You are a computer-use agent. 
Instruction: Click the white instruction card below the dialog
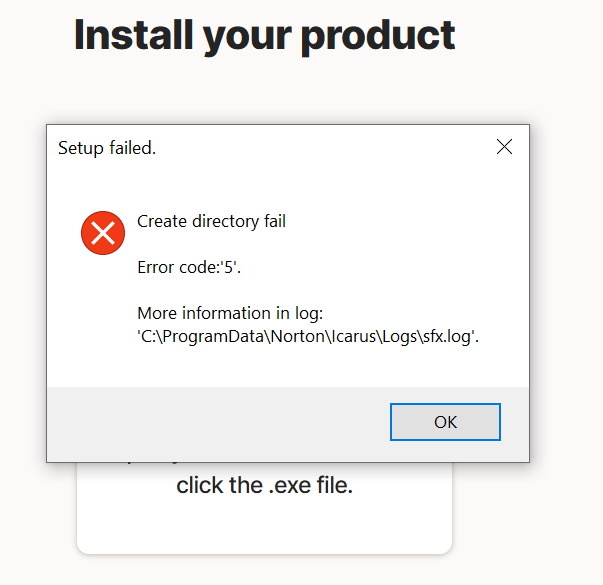[265, 508]
